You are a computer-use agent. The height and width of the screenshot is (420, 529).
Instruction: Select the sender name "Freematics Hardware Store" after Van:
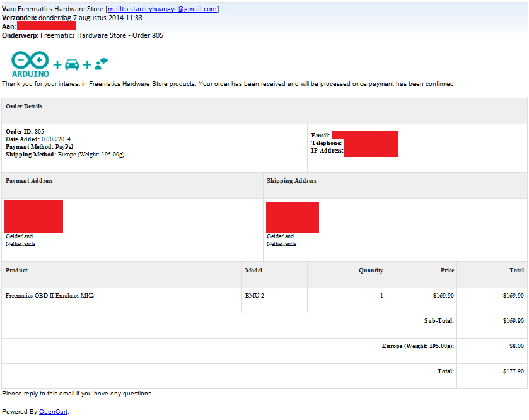point(61,9)
